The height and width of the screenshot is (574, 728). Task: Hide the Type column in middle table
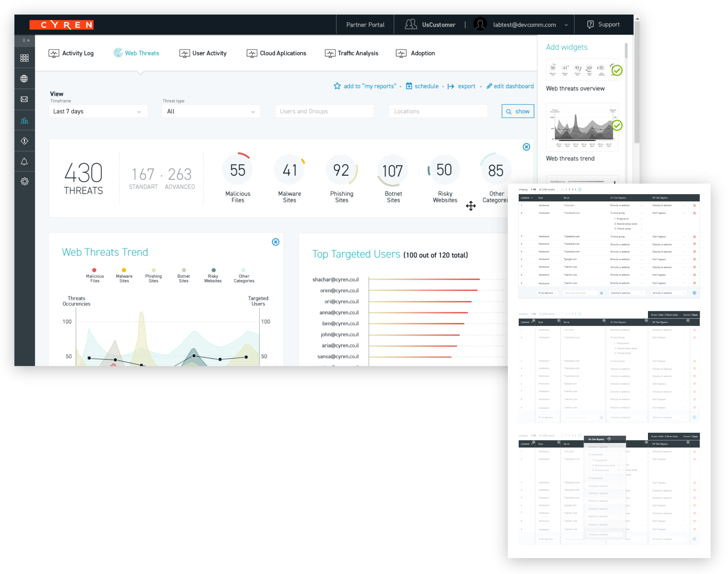point(559,320)
